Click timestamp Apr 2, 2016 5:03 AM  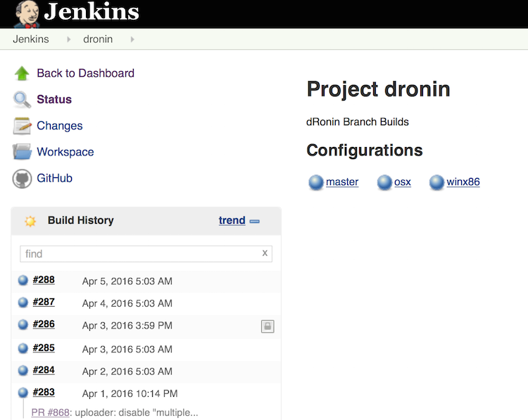(127, 372)
